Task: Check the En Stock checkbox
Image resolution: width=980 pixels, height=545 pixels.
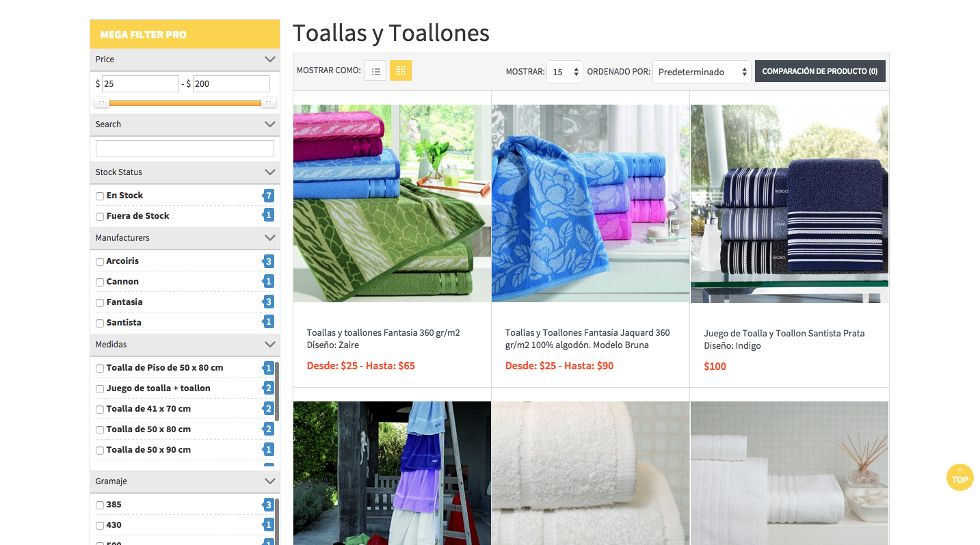Action: pos(100,196)
